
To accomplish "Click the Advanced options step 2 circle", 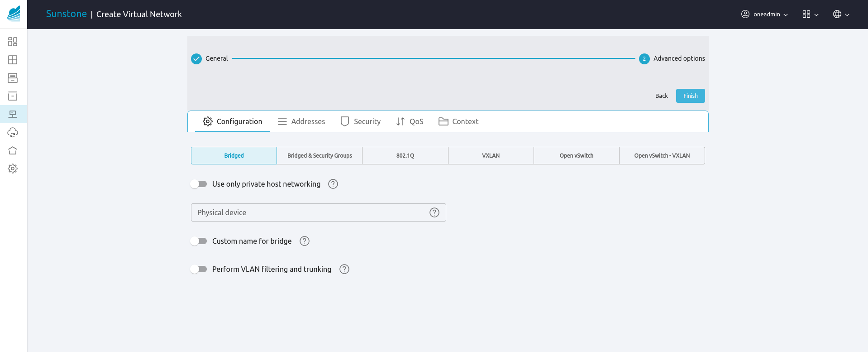I will 644,59.
